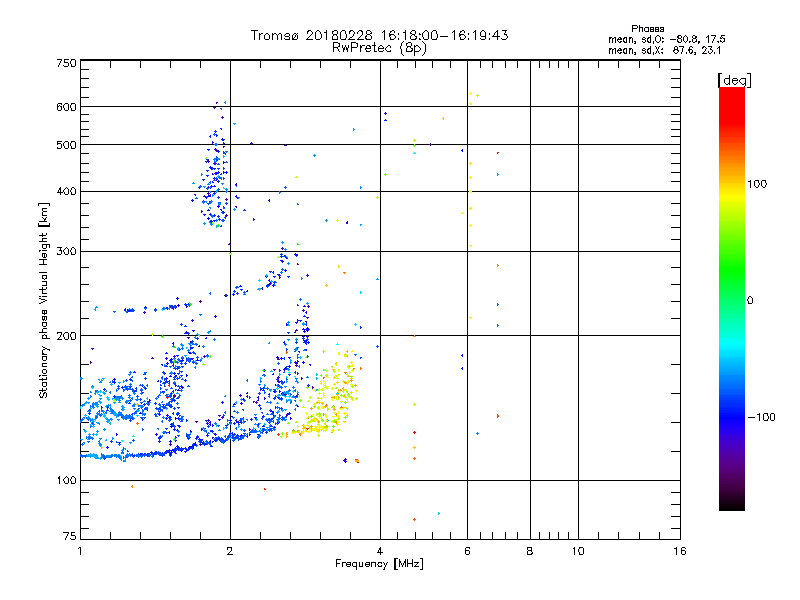Click the "RwPretec (8p)" subtitle

379,48
